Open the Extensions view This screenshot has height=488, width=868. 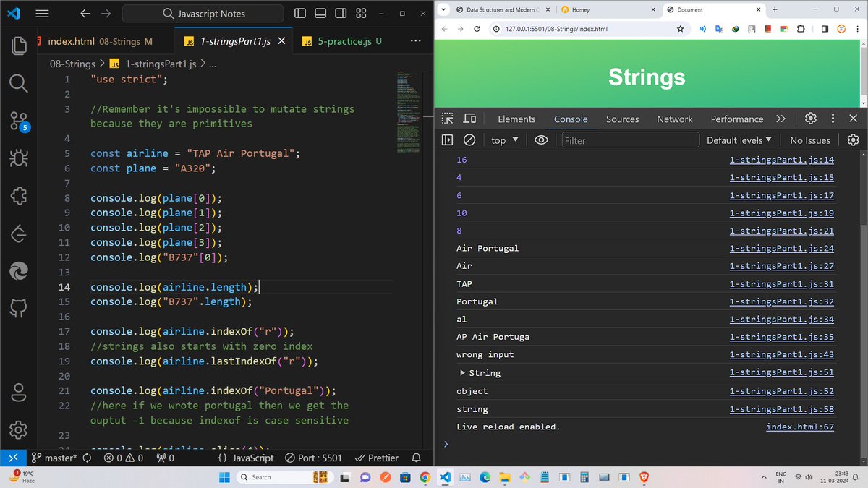(x=18, y=195)
